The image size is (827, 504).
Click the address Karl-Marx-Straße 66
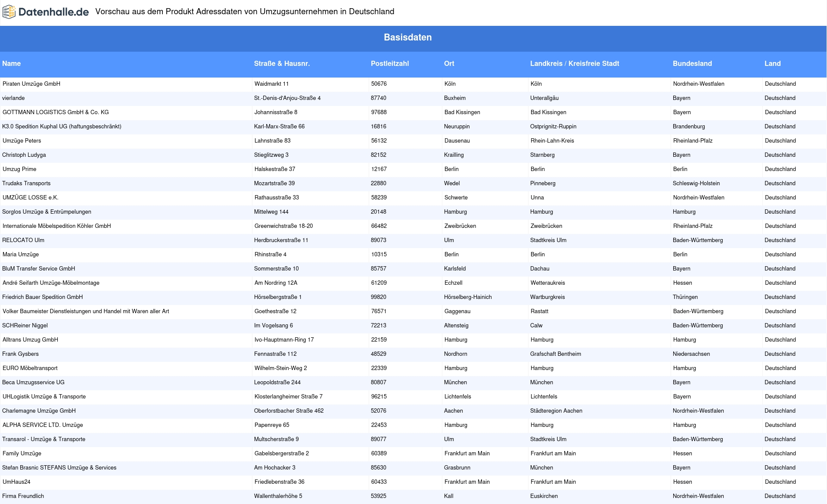[x=279, y=127]
